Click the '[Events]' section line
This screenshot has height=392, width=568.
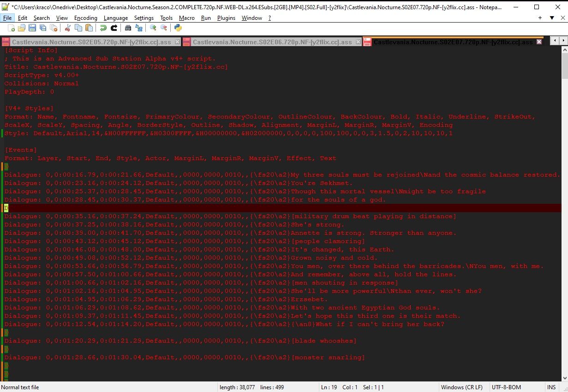21,150
